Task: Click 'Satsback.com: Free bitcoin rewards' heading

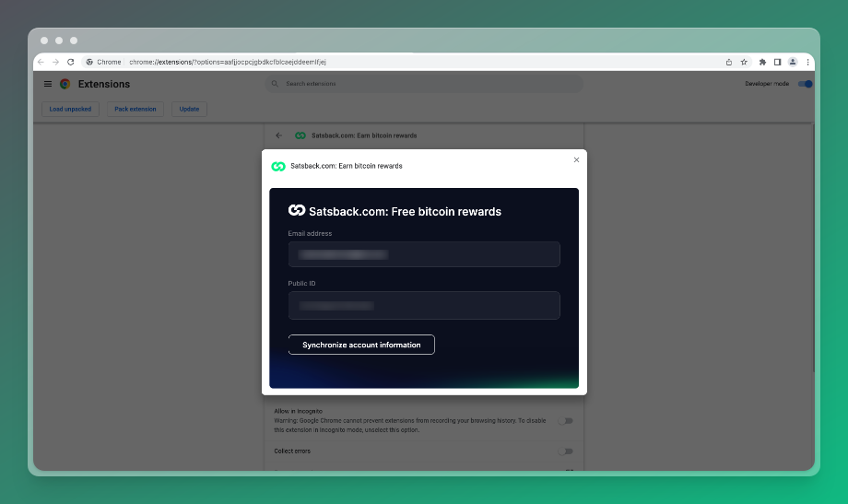Action: 405,211
